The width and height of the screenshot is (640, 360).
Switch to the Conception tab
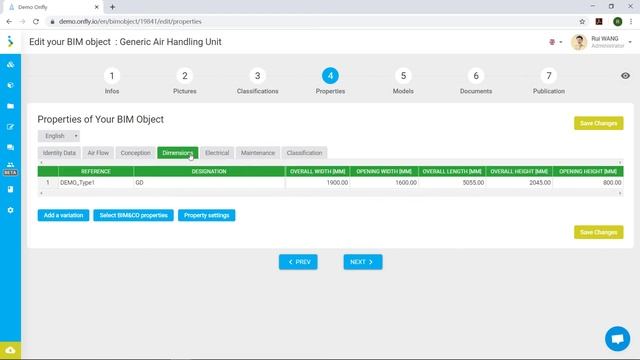[136, 153]
